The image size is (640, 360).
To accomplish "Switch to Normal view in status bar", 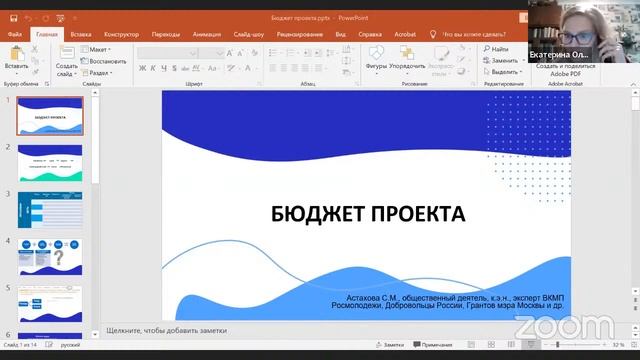I will [x=471, y=345].
